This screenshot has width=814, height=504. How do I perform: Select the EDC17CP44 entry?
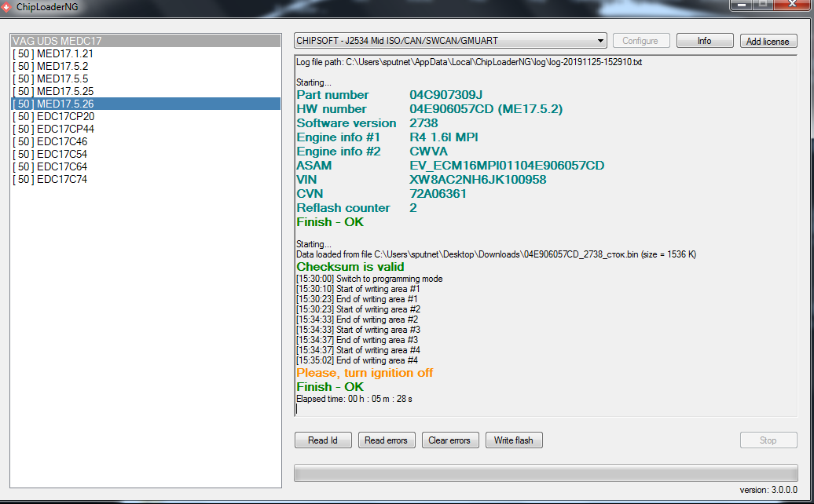pyautogui.click(x=53, y=129)
